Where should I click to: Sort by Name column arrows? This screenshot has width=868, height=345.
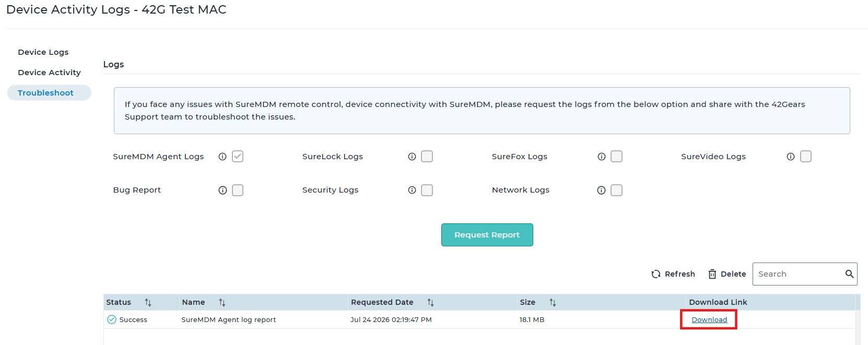(x=222, y=302)
